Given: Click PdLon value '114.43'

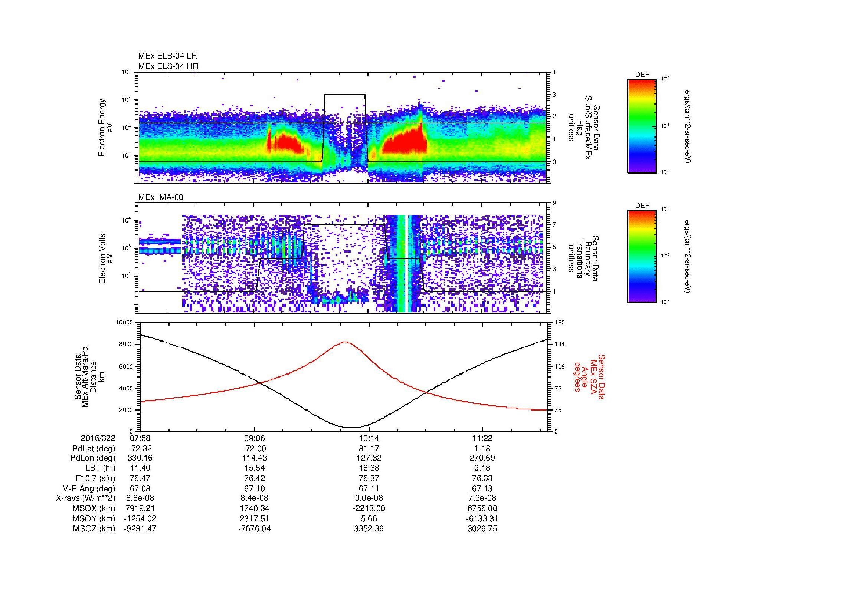Looking at the screenshot, I should pyautogui.click(x=255, y=458).
